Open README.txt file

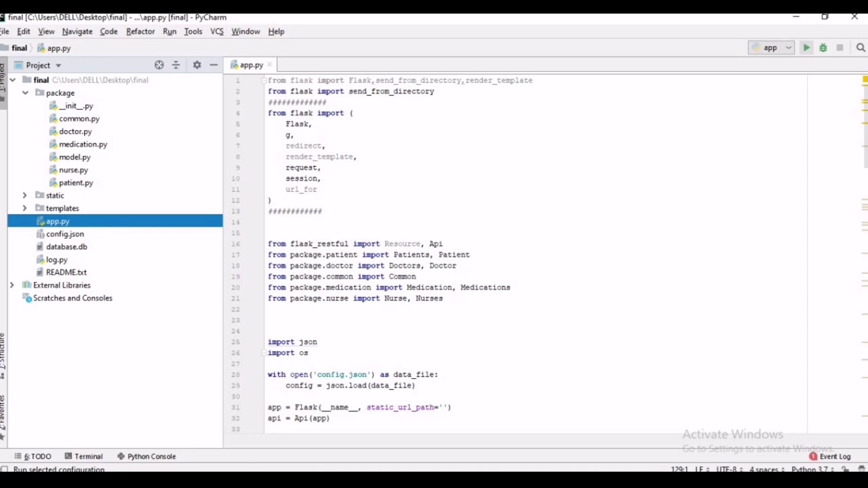tap(61, 272)
